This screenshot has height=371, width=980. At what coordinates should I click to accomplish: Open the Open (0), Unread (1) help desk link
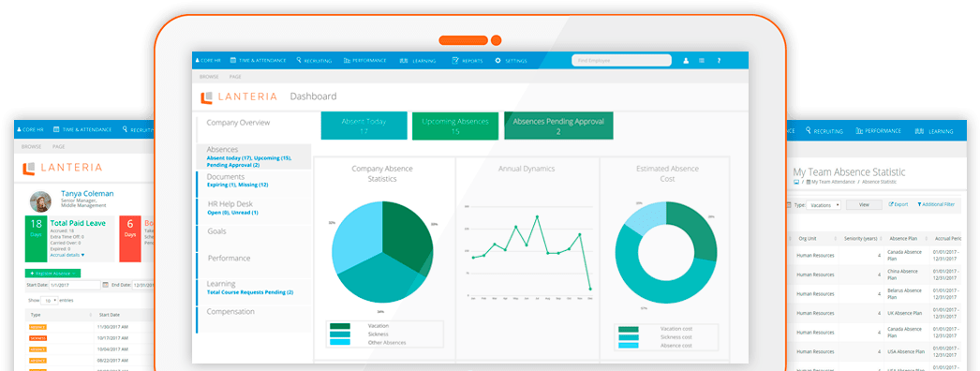click(x=232, y=213)
